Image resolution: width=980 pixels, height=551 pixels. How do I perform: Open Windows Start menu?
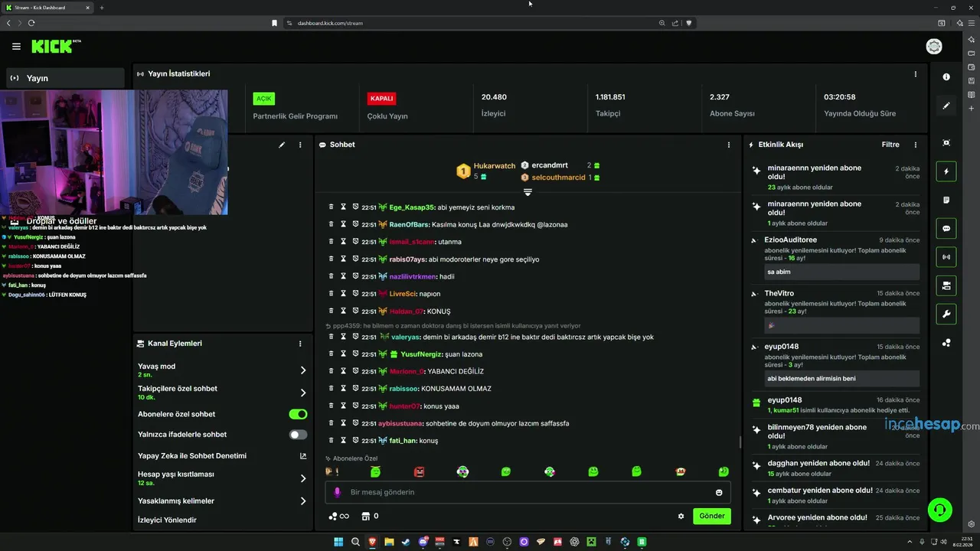[x=339, y=542]
